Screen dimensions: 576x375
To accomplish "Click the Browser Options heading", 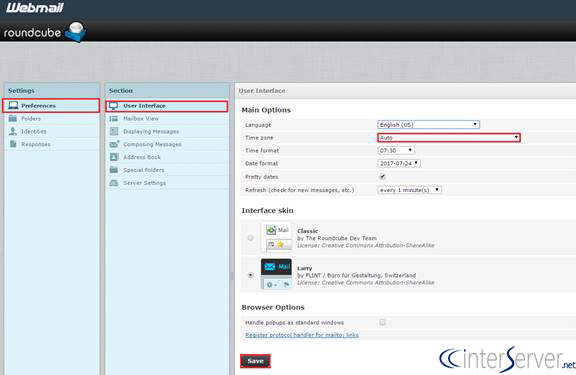I will [273, 307].
